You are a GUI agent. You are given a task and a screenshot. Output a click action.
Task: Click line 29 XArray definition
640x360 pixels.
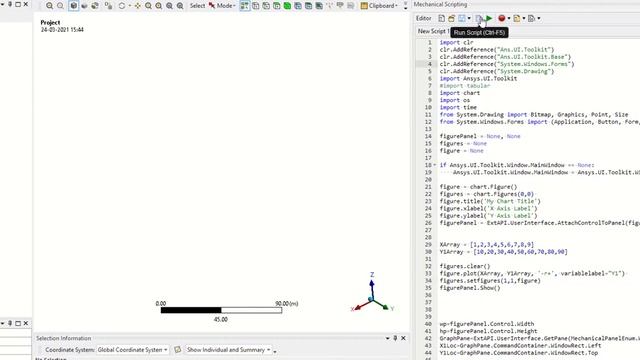pyautogui.click(x=487, y=245)
